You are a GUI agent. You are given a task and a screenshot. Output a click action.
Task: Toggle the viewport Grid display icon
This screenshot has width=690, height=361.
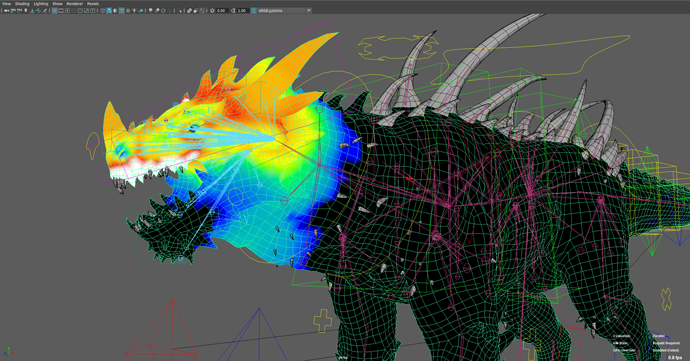[x=55, y=10]
